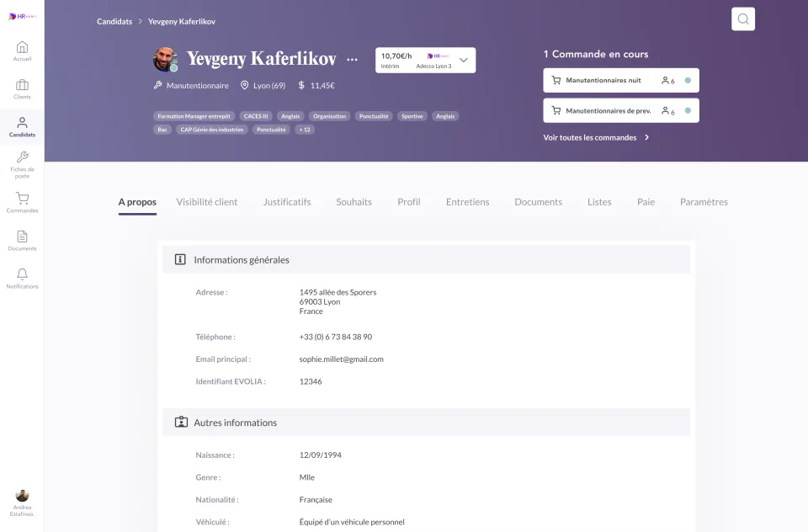Open the more options menu beside Yevgeny Kaferlikov
The image size is (808, 532).
coord(352,59)
